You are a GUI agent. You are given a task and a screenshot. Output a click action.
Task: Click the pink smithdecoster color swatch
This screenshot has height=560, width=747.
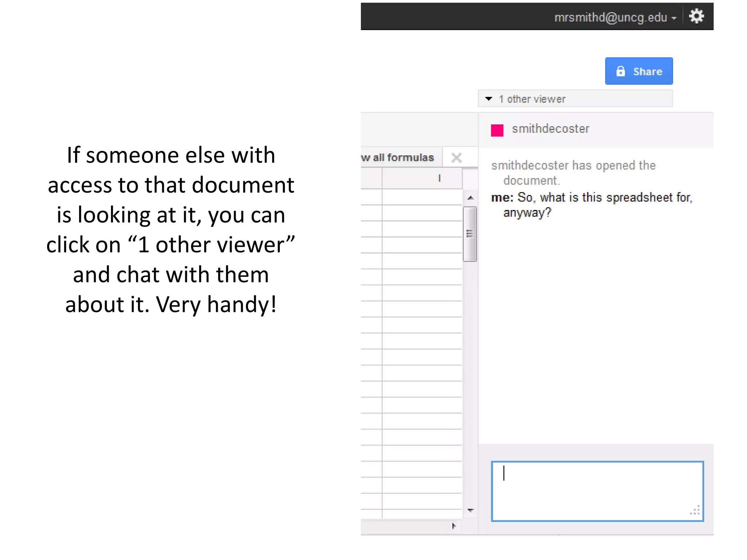pos(497,130)
